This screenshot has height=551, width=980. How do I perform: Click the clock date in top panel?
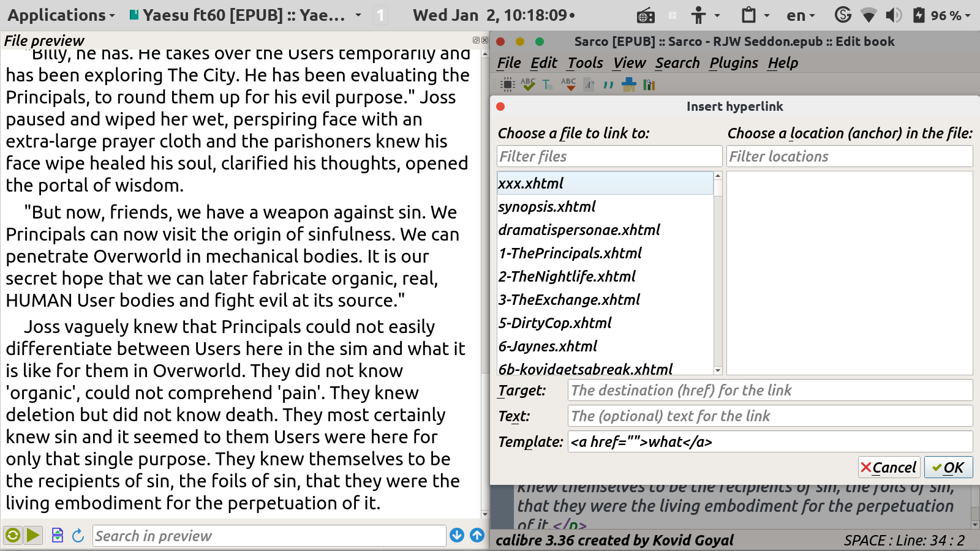click(493, 15)
